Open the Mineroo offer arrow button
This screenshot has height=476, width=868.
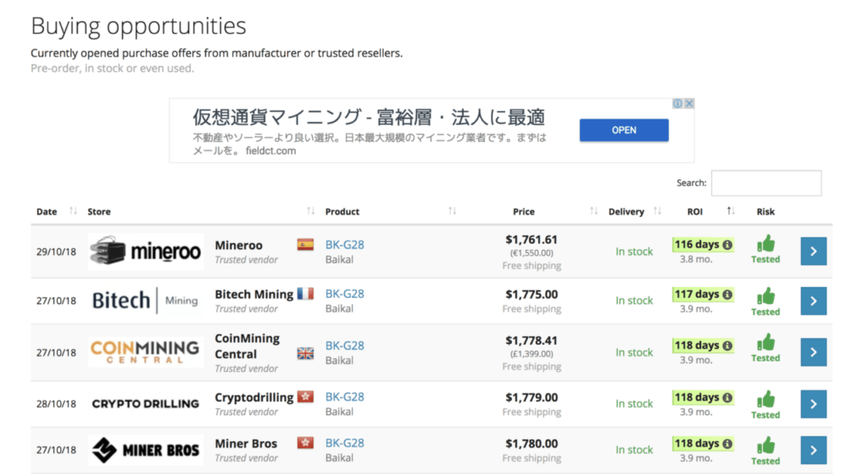pyautogui.click(x=813, y=251)
